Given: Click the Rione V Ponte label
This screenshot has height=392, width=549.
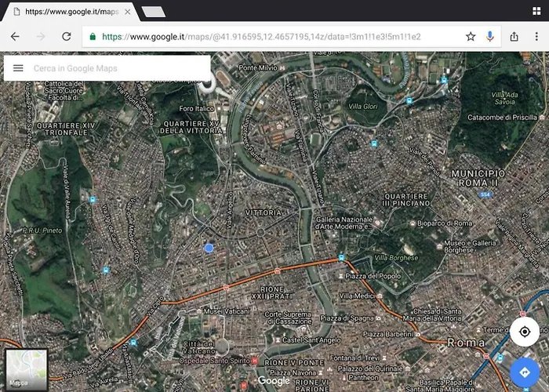Looking at the screenshot, I should pos(294,363).
